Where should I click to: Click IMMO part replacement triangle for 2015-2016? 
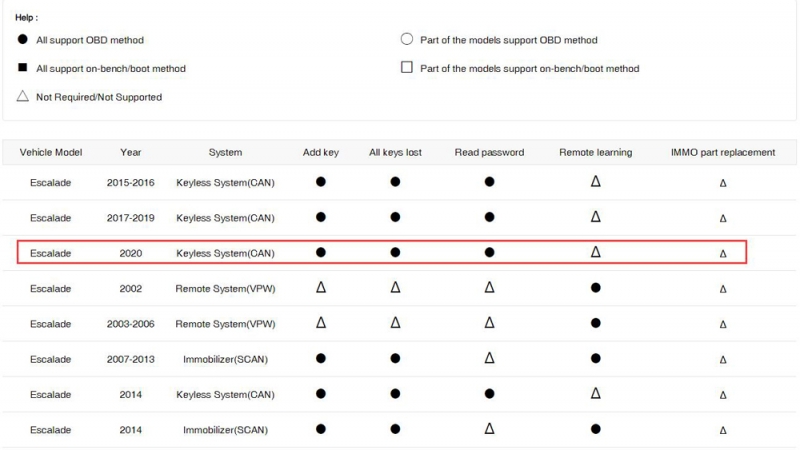(723, 183)
